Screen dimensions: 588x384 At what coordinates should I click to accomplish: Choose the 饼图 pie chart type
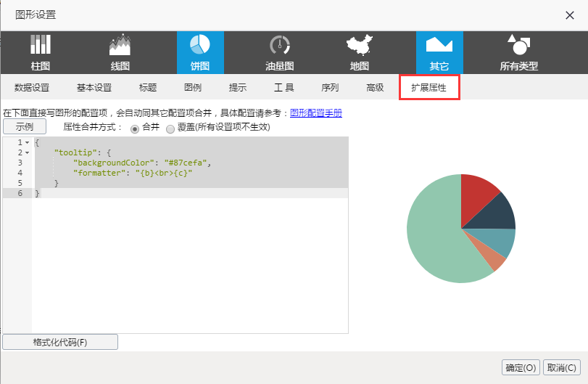200,52
